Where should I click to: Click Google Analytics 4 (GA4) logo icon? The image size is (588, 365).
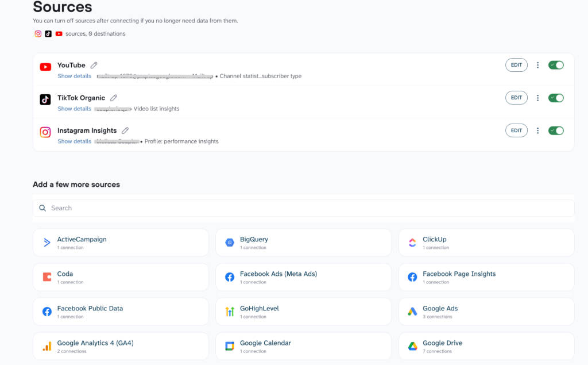pos(47,346)
